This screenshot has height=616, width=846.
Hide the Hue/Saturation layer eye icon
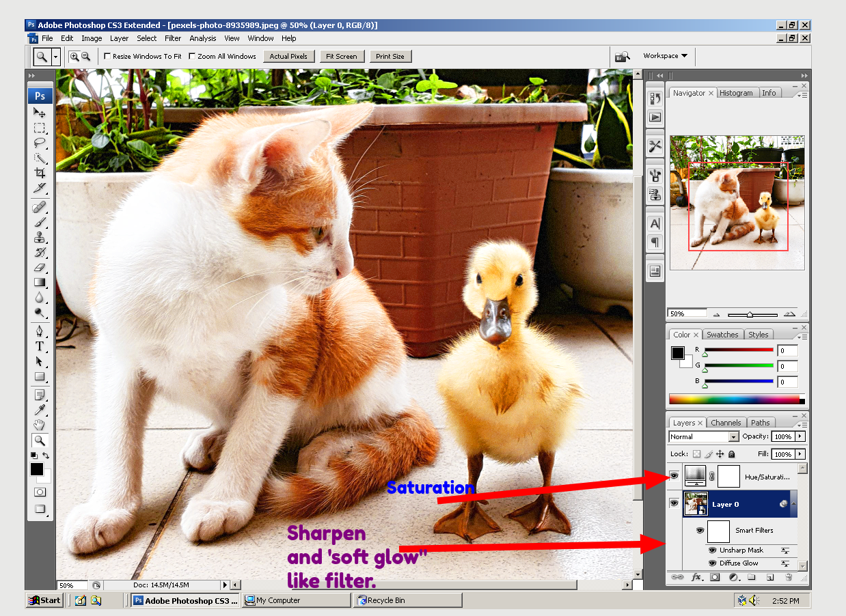click(674, 476)
